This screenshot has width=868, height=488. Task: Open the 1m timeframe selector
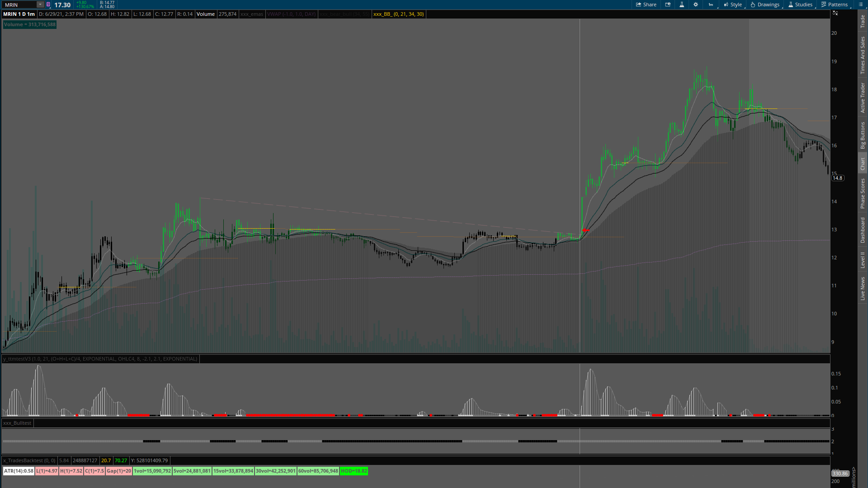pos(711,5)
